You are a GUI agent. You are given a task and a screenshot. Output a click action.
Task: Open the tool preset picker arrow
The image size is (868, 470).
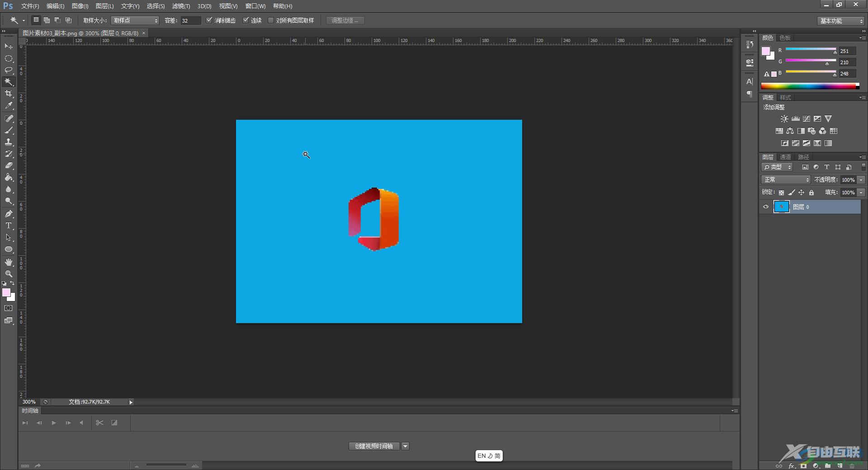coord(24,21)
